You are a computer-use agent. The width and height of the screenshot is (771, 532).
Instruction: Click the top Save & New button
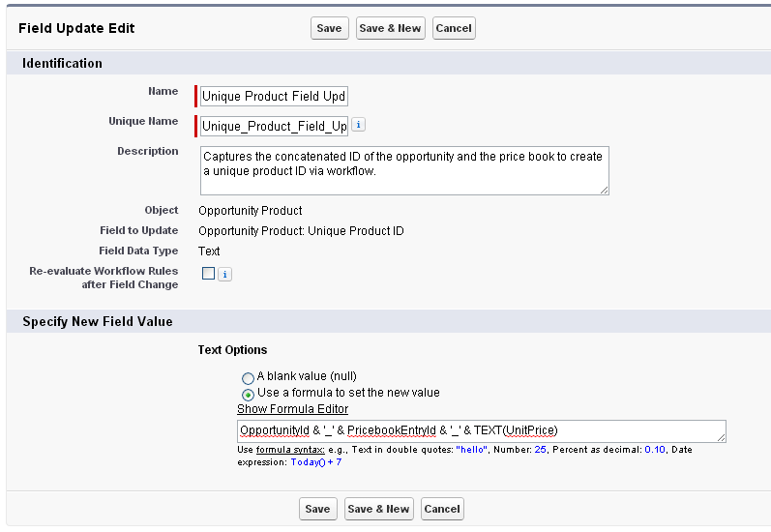pos(390,28)
